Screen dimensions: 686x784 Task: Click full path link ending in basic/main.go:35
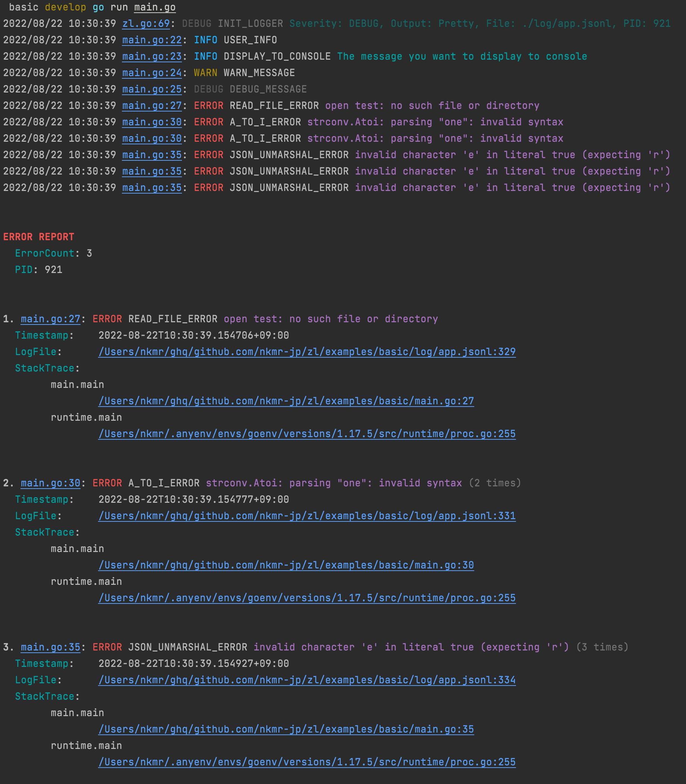286,729
